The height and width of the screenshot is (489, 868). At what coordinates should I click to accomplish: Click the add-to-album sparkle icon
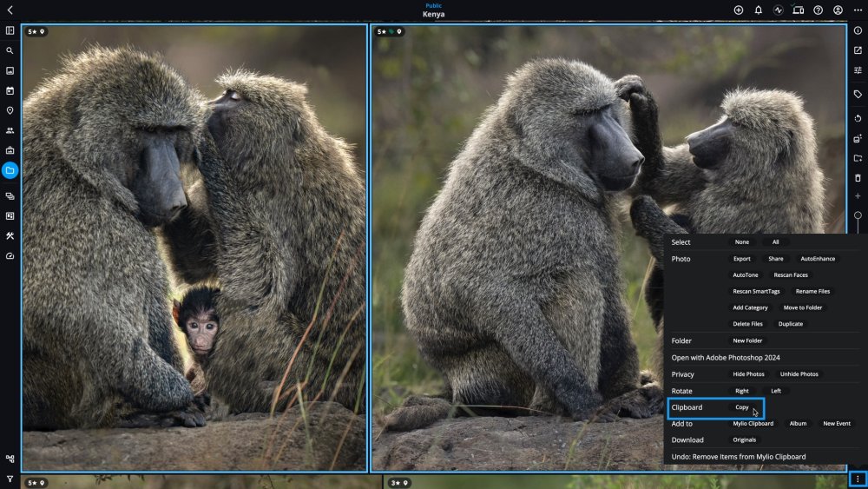point(858,138)
